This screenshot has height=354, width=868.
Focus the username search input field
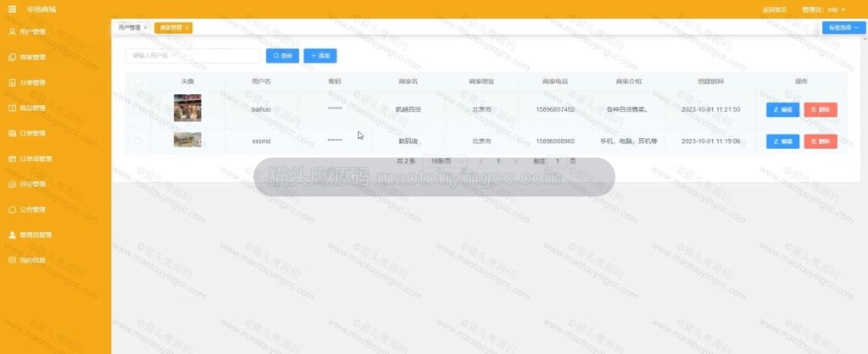[193, 56]
